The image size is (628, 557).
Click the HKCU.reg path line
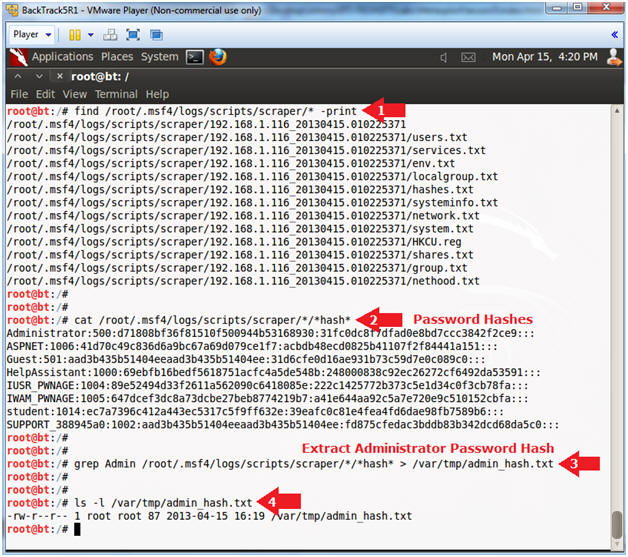point(234,242)
